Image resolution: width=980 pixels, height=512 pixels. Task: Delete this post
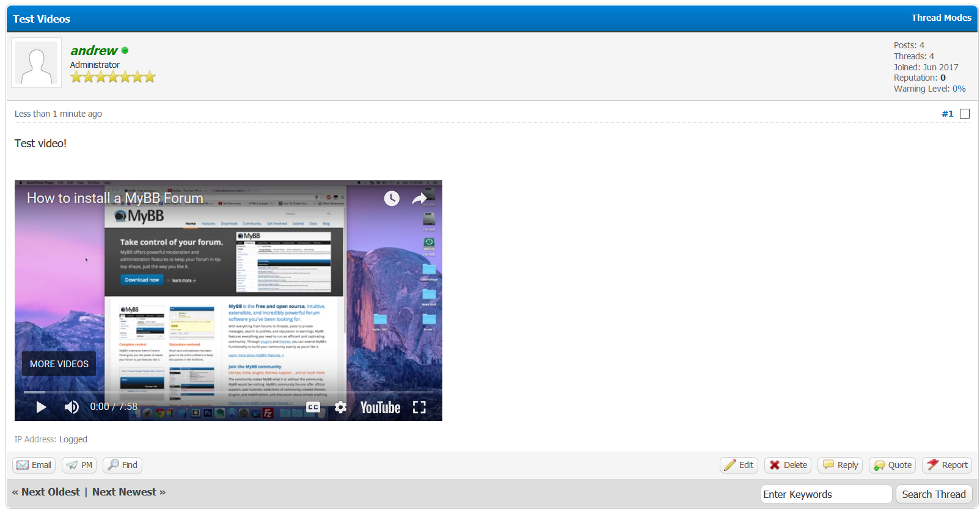click(788, 465)
